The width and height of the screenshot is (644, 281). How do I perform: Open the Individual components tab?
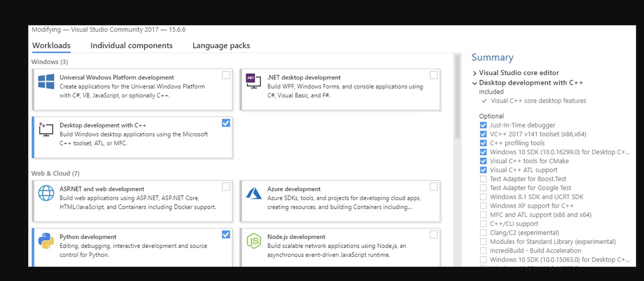click(131, 45)
